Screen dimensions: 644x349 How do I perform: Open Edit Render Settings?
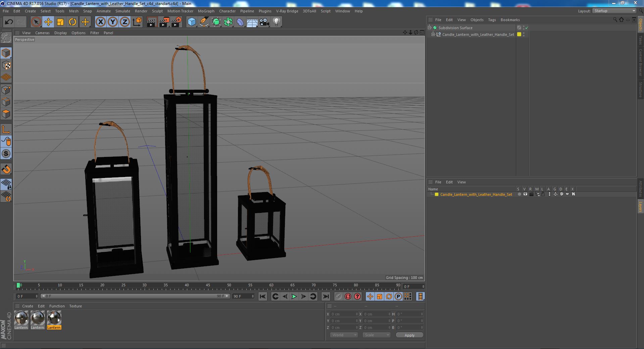177,22
